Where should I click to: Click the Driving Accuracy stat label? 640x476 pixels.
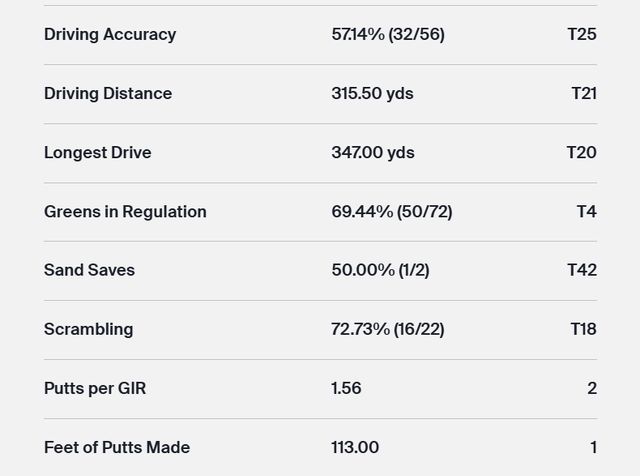click(110, 34)
